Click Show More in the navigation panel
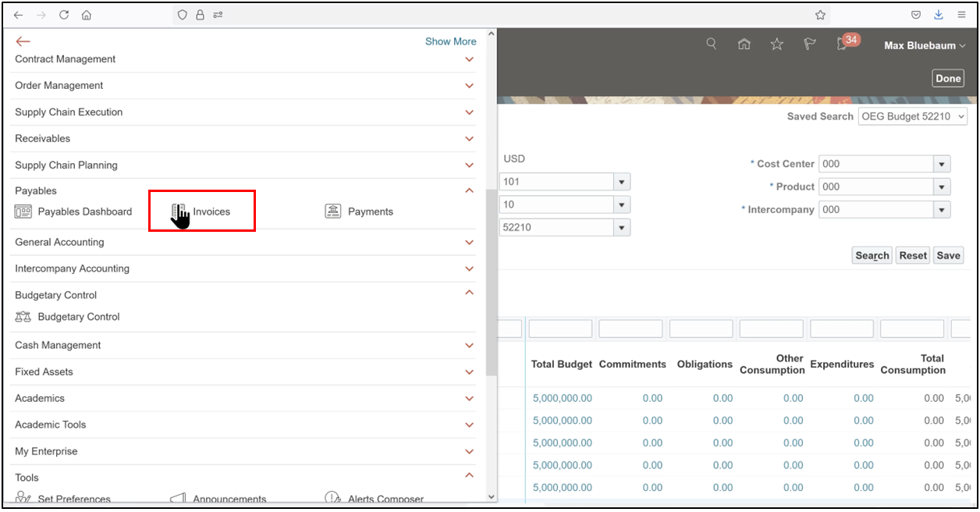The image size is (980, 512). pos(450,41)
